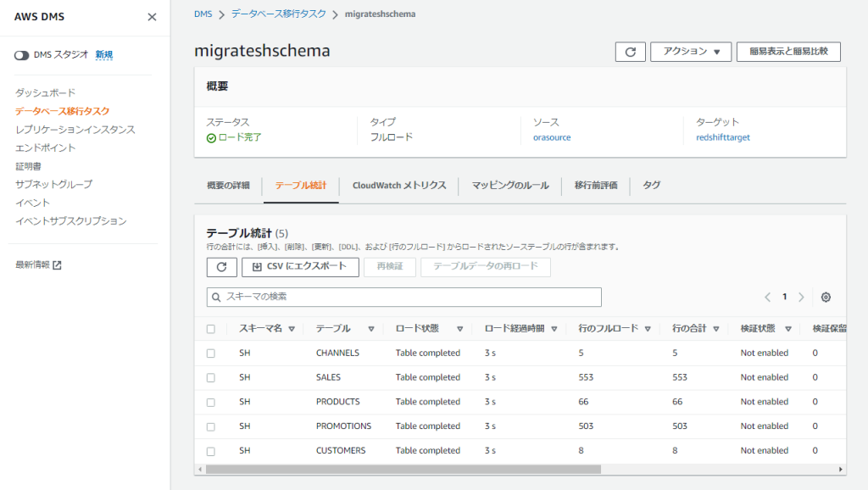
Task: Open 証明書 in the sidebar
Action: point(28,166)
